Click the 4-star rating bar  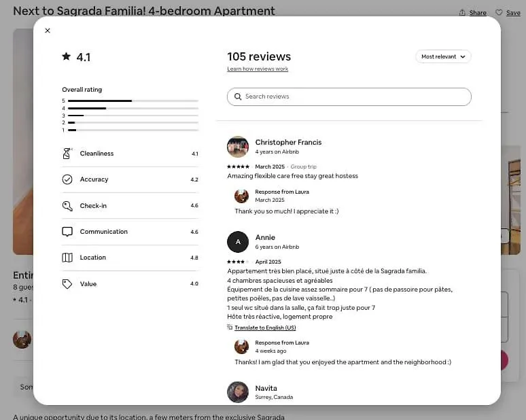[x=133, y=108]
